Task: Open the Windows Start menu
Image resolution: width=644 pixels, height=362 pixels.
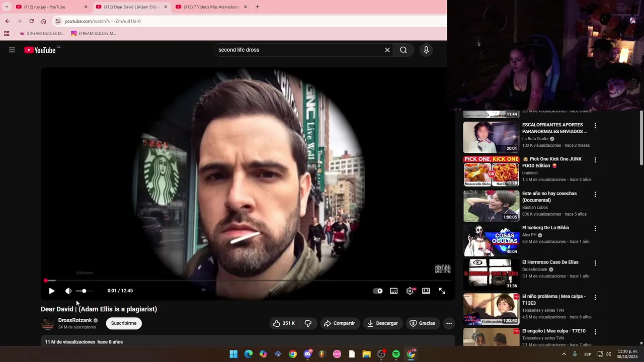Action: [233, 354]
